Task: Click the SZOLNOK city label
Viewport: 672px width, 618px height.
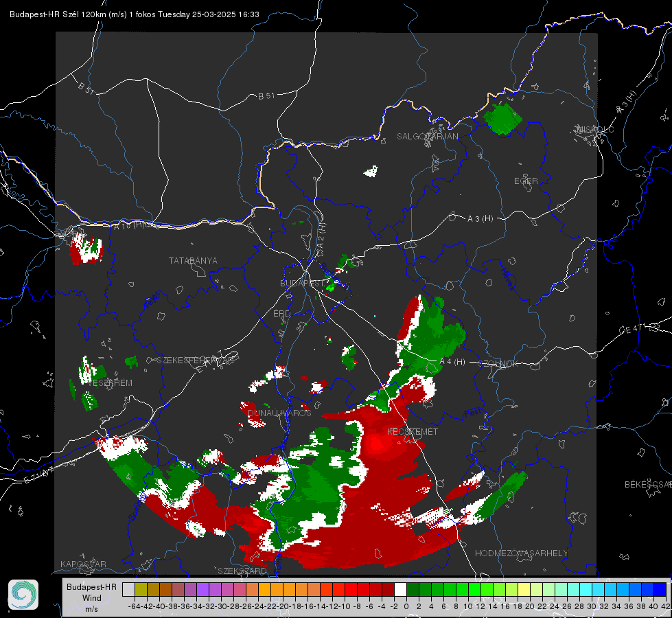Action: pos(498,364)
